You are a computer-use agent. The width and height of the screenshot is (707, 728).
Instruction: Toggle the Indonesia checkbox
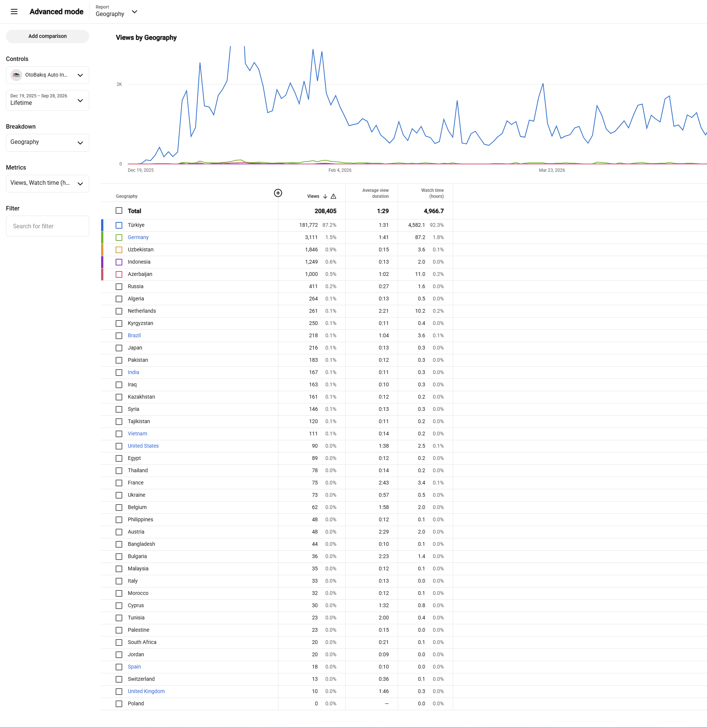coord(119,262)
